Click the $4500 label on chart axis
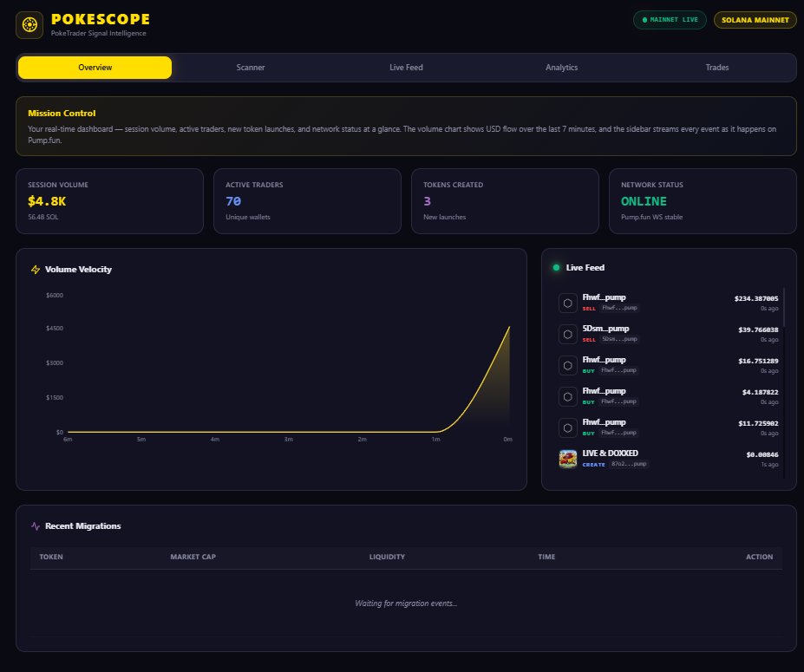 55,328
